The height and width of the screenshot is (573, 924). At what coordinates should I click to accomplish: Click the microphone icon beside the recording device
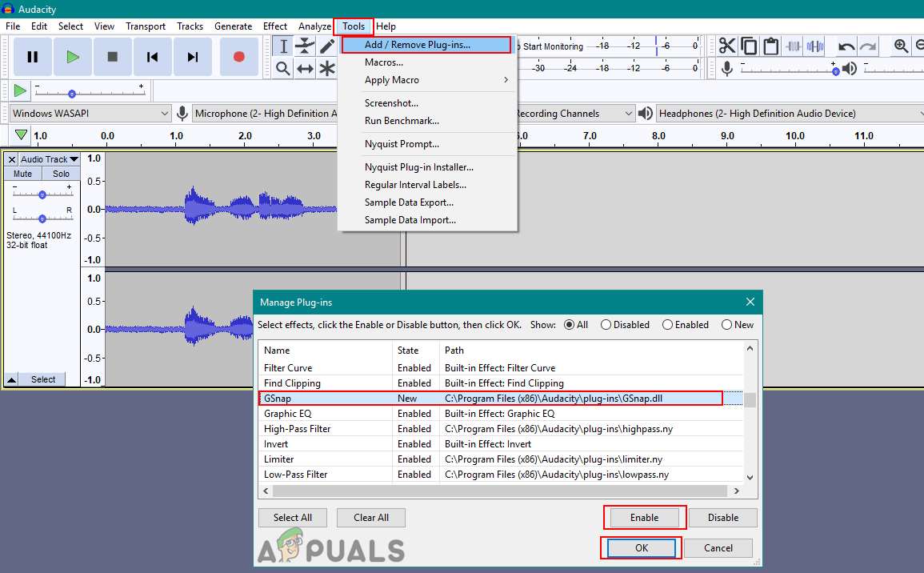coord(182,113)
